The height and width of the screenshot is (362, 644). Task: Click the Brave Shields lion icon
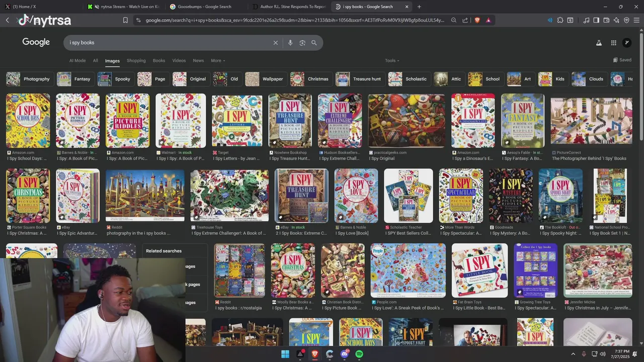[477, 20]
